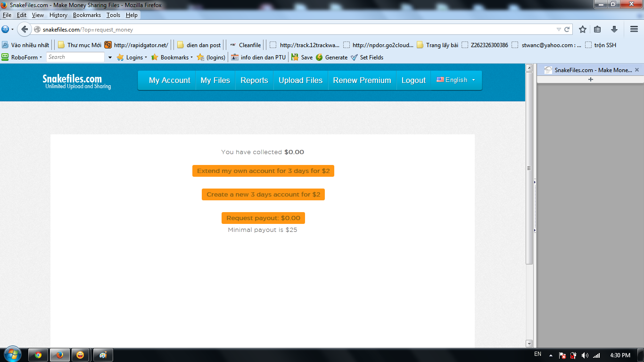This screenshot has height=362, width=644.
Task: Expand the RoboForm search box dropdown arrow
Action: 110,58
